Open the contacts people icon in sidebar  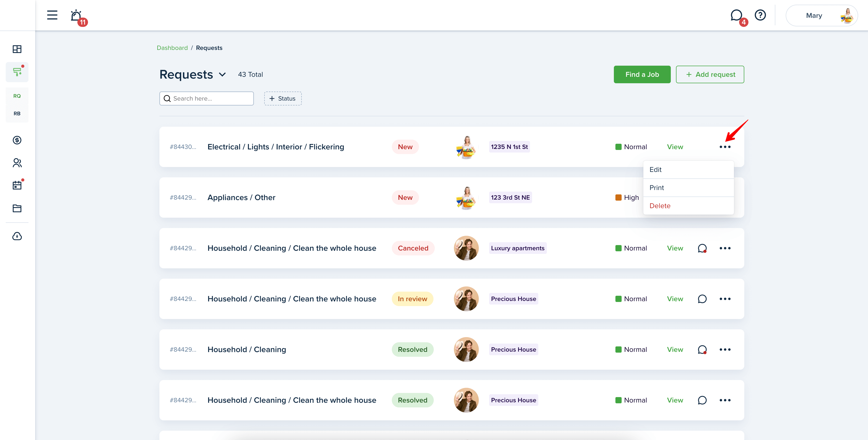point(17,163)
